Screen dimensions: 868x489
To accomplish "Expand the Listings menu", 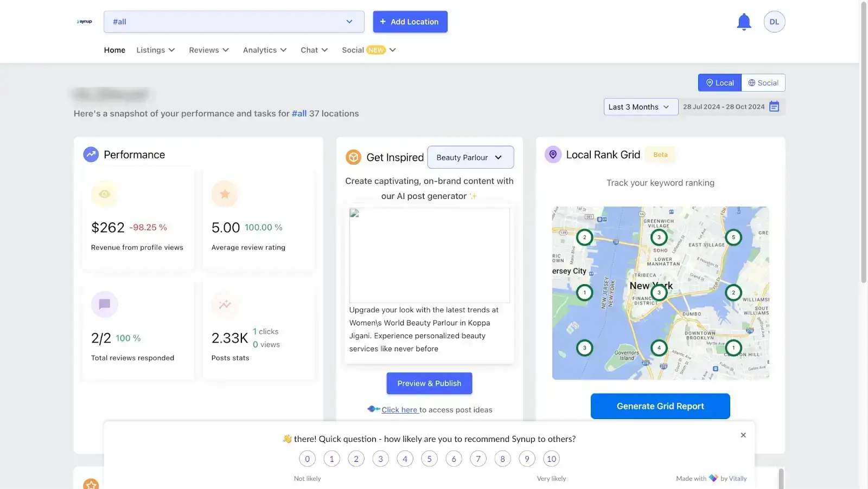I will tap(156, 50).
